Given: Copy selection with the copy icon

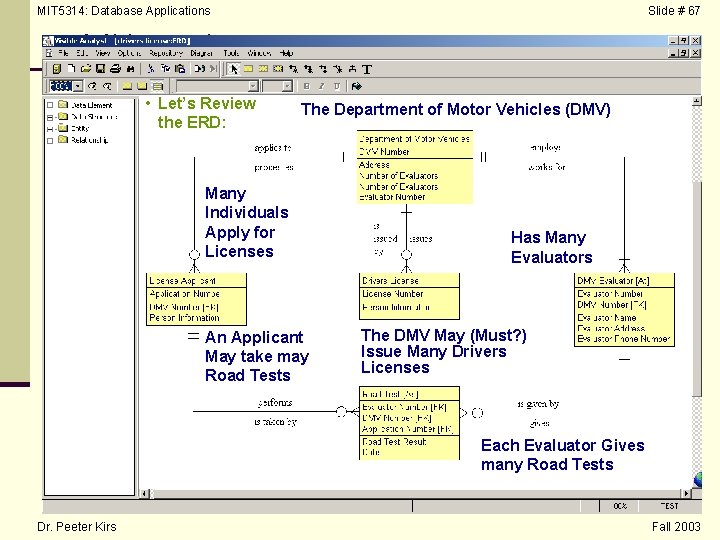Looking at the screenshot, I should (166, 69).
